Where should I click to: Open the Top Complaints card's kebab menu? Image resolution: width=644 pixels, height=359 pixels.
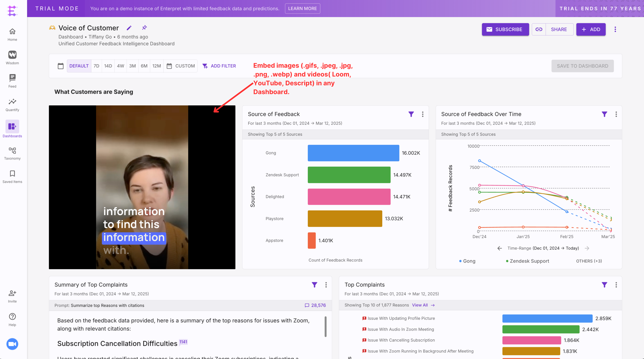[616, 285]
